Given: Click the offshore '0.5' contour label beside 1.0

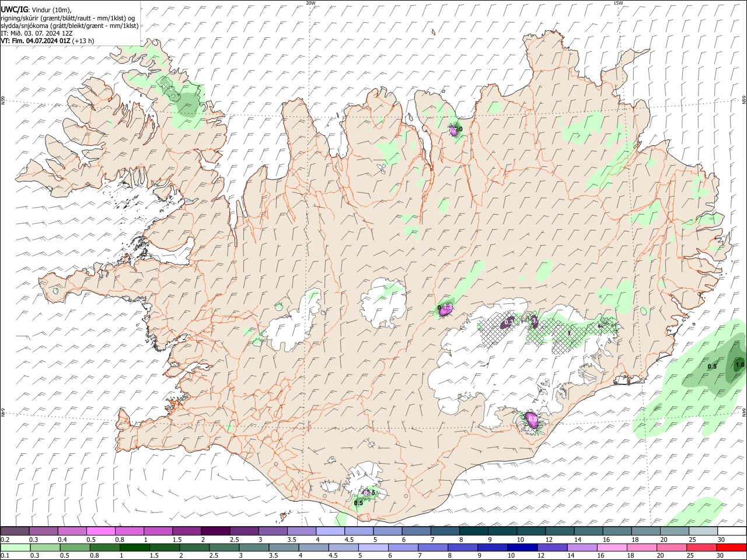Looking at the screenshot, I should [712, 366].
